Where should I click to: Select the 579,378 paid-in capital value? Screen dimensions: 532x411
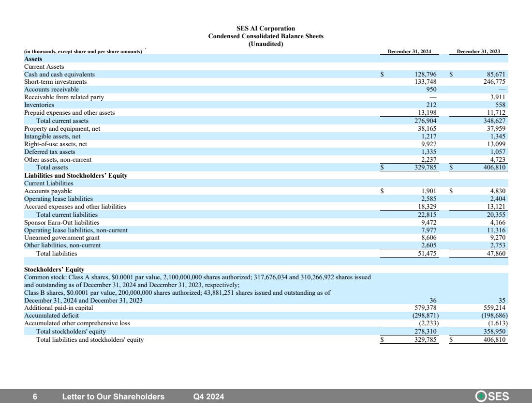point(426,308)
